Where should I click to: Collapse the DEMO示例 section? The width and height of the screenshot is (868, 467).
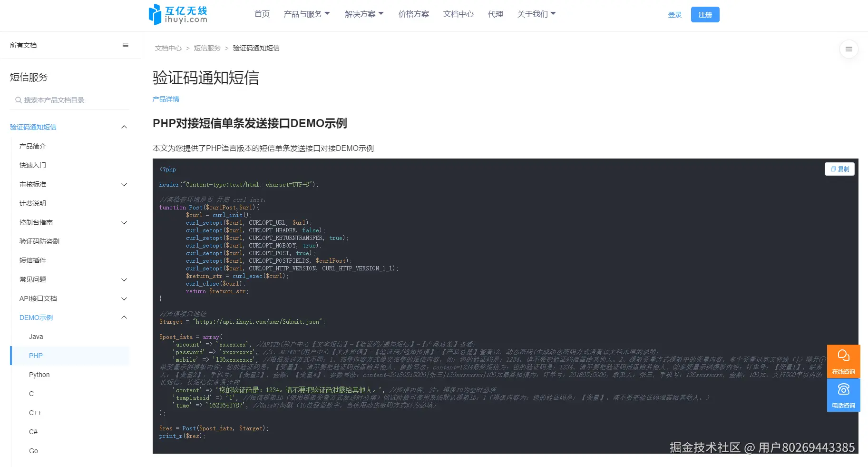(x=124, y=318)
